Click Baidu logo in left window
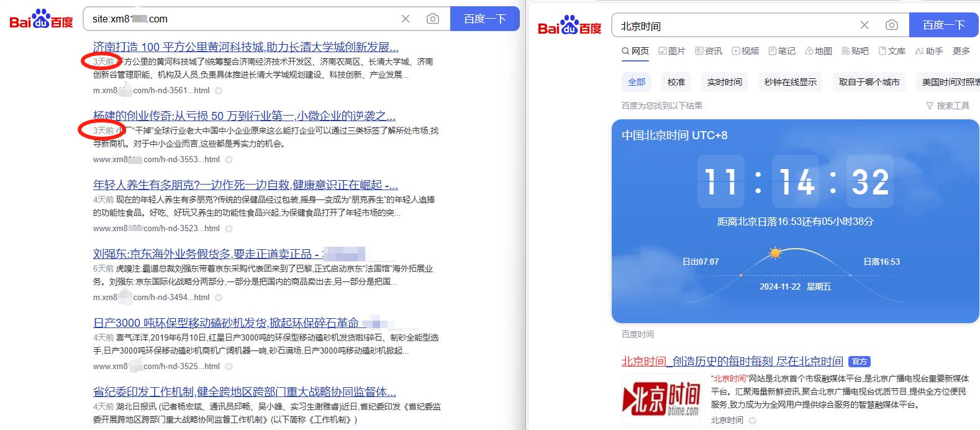 42,19
